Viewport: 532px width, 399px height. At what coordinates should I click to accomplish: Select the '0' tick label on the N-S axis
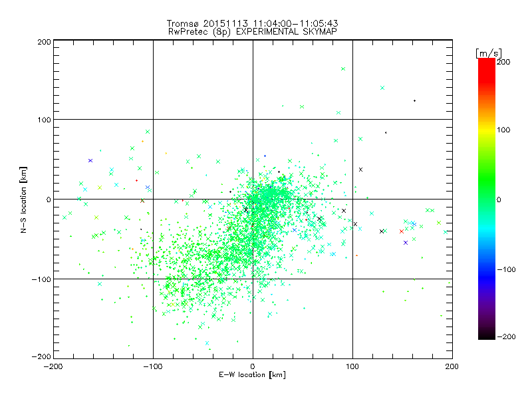[x=49, y=199]
